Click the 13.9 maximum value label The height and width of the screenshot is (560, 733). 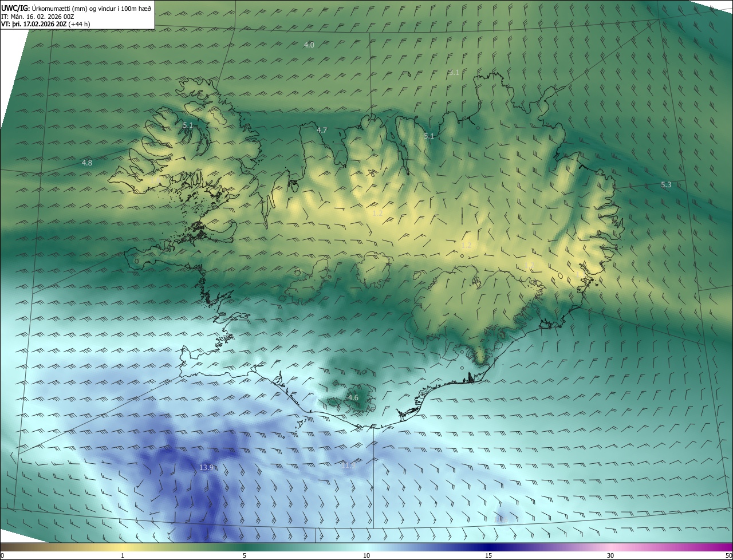(206, 468)
